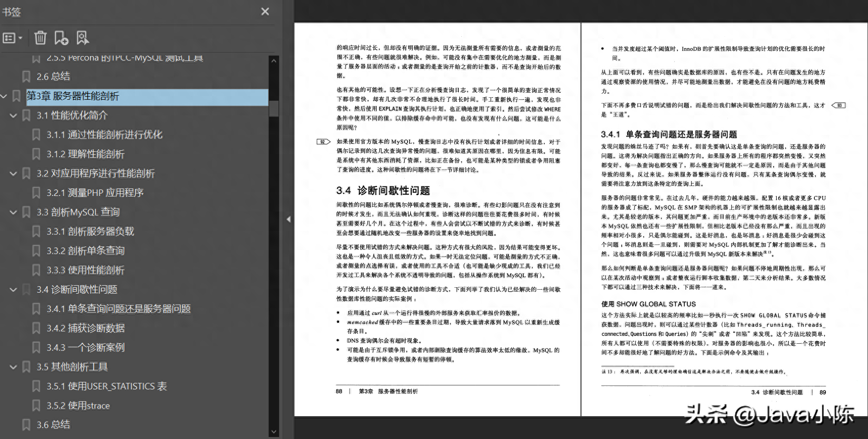Screen dimensions: 868x439
Task: Jump to 3.1.2 理解性能剖析
Action: click(x=85, y=154)
